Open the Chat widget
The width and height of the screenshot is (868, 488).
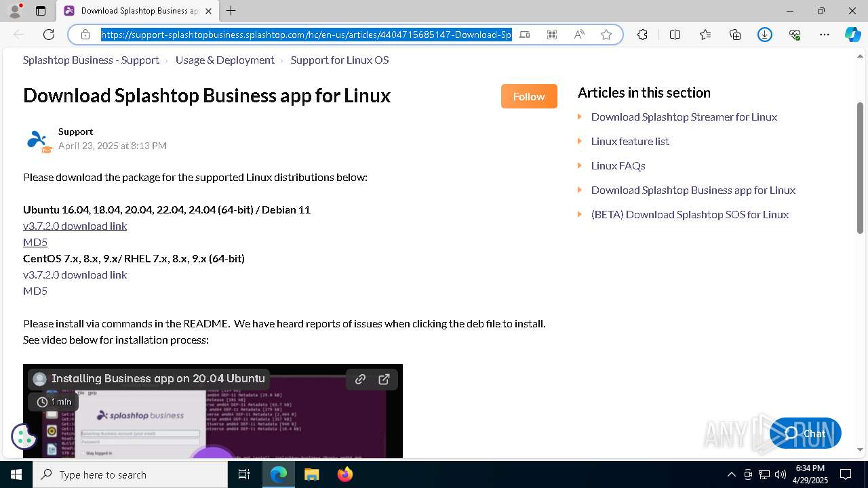pyautogui.click(x=806, y=433)
